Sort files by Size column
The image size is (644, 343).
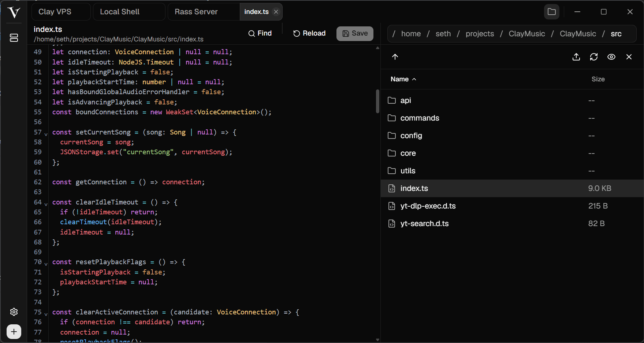[598, 79]
